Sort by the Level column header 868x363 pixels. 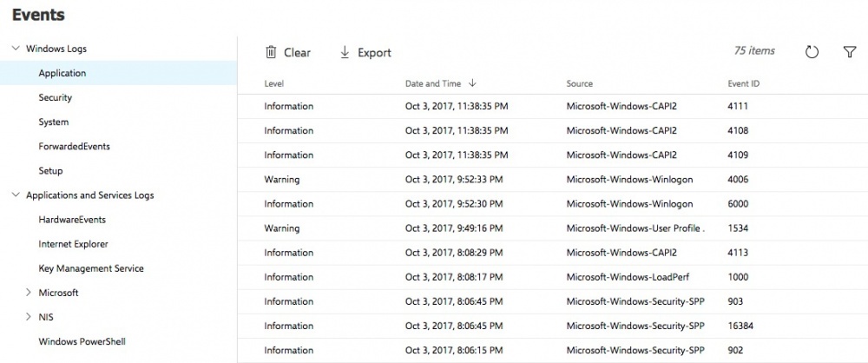(274, 83)
